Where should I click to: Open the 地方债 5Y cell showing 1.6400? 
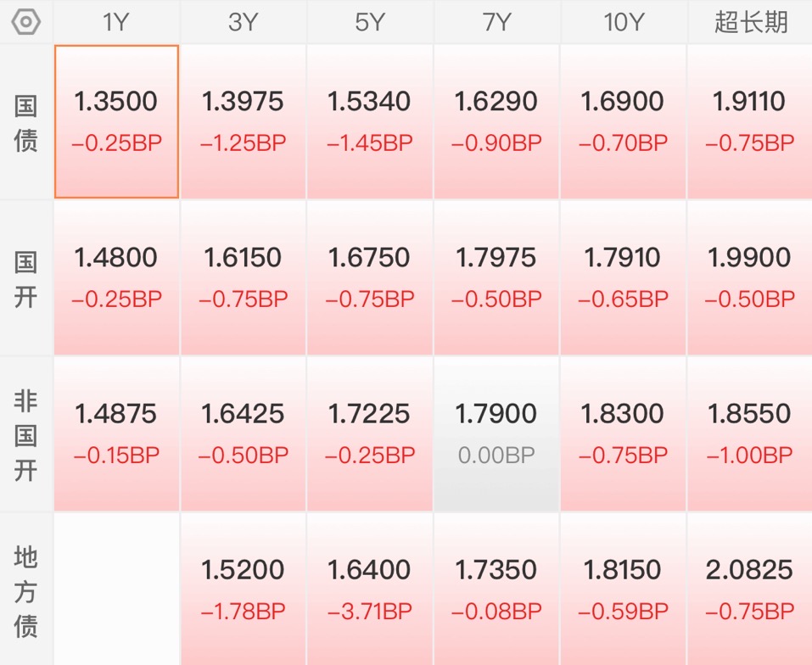point(370,590)
